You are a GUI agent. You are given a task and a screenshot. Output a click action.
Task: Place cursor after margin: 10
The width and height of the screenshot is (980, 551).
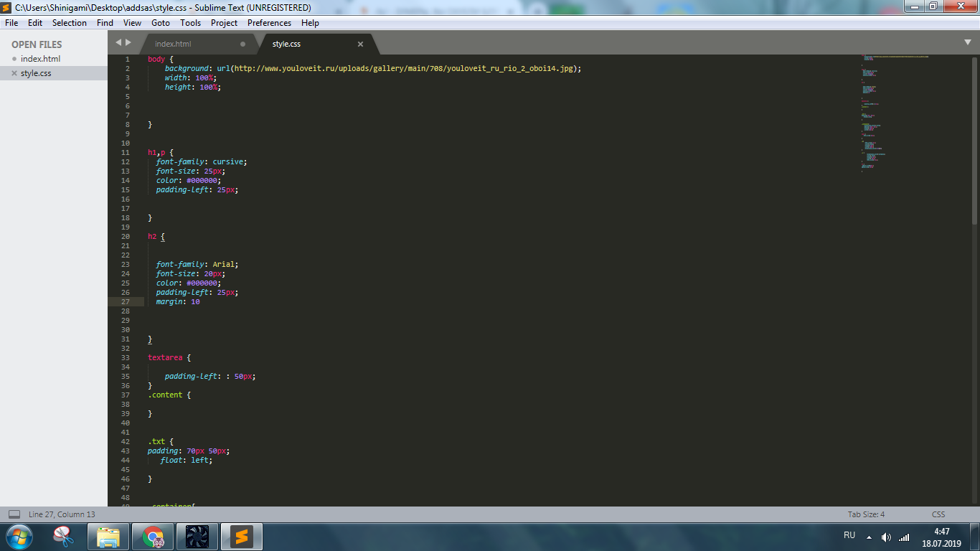click(x=200, y=302)
